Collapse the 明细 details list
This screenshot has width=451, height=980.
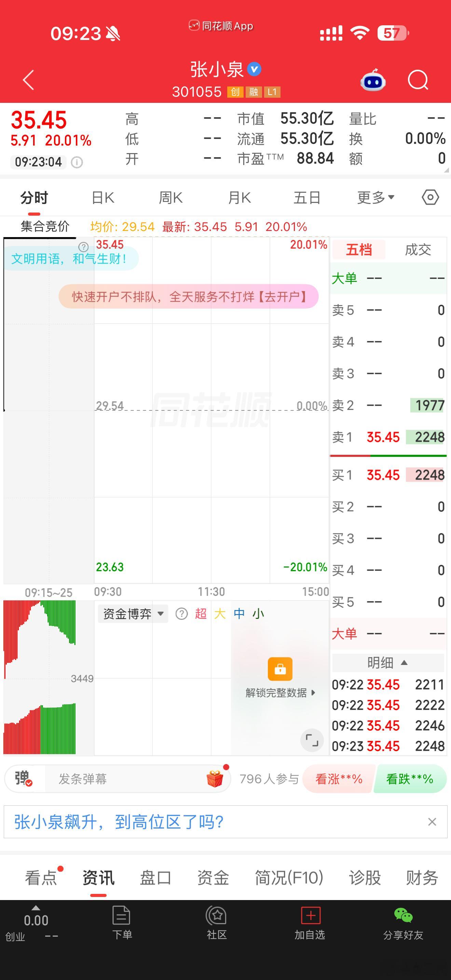click(x=388, y=663)
